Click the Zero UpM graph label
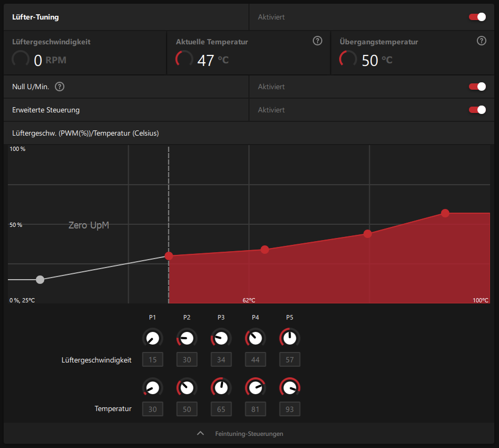 coord(89,225)
